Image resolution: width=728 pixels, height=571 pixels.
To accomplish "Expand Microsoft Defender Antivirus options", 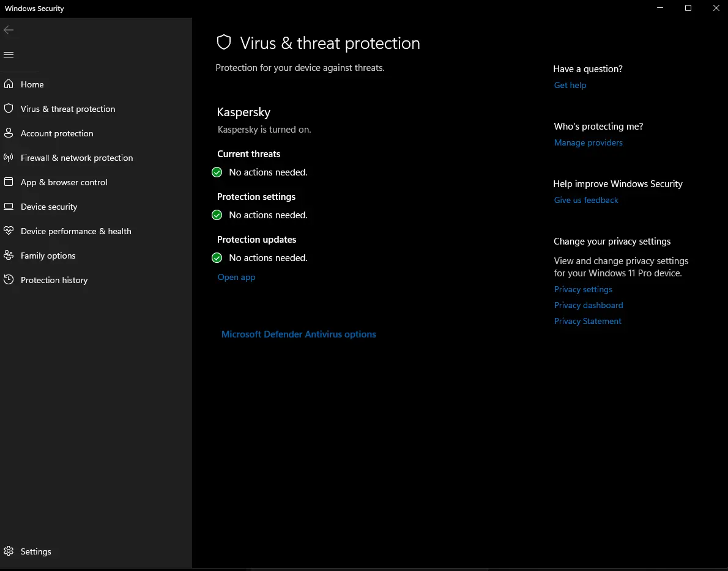I will 299,334.
